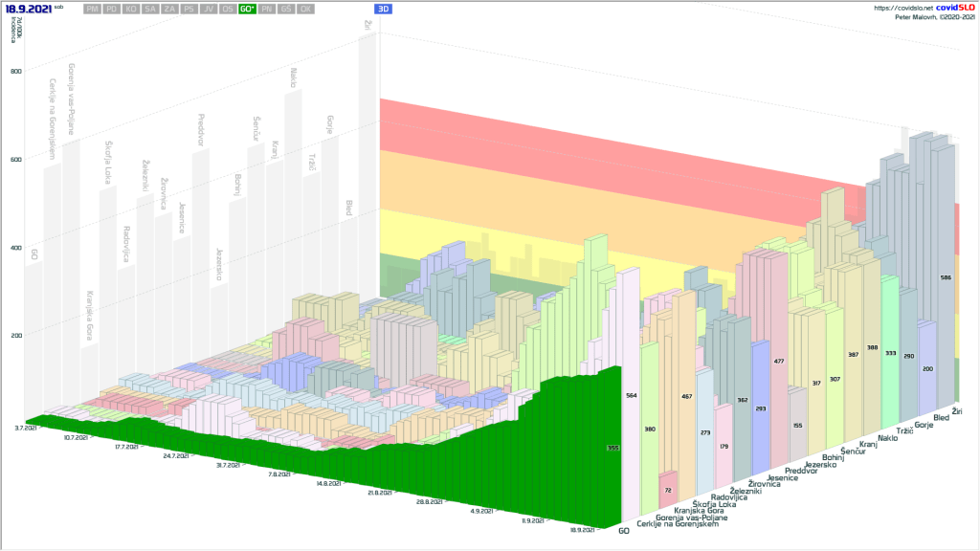The image size is (980, 551).
Task: Click the Kranjska Gora bar showing 72
Action: pos(667,489)
